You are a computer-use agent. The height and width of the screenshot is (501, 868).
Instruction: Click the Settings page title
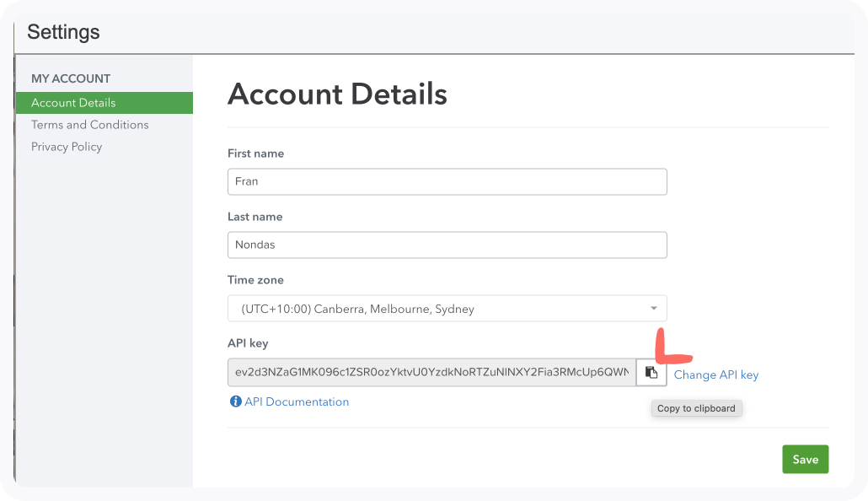click(63, 32)
